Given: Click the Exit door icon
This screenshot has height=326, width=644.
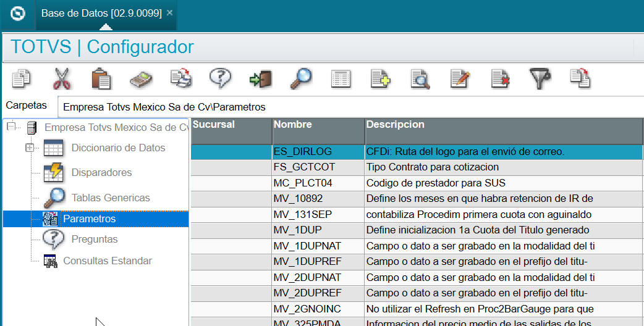Looking at the screenshot, I should 260,79.
